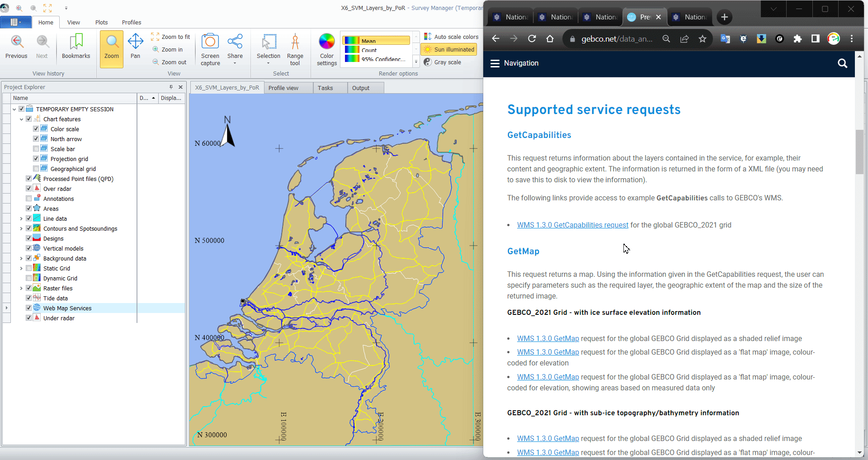This screenshot has height=460, width=868.
Task: Reload the GEBCO browser page
Action: coord(532,39)
